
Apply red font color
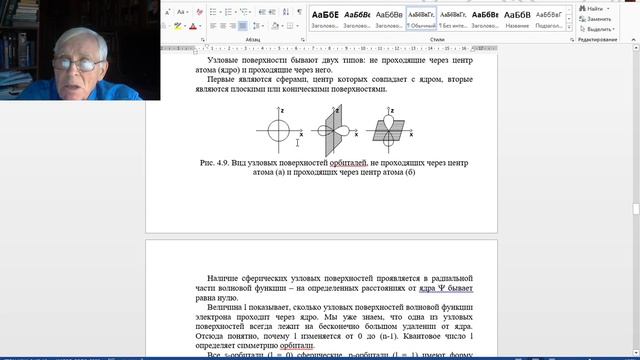193,26
